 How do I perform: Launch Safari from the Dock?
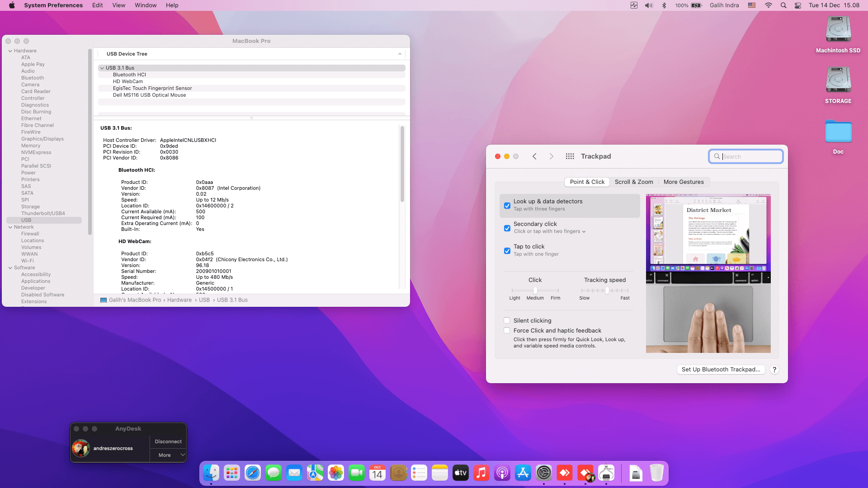253,473
